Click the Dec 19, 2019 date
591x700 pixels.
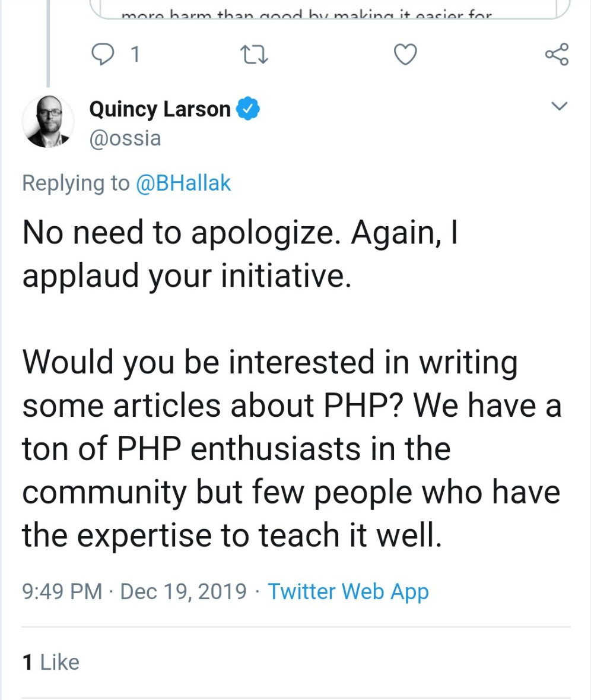pyautogui.click(x=183, y=592)
